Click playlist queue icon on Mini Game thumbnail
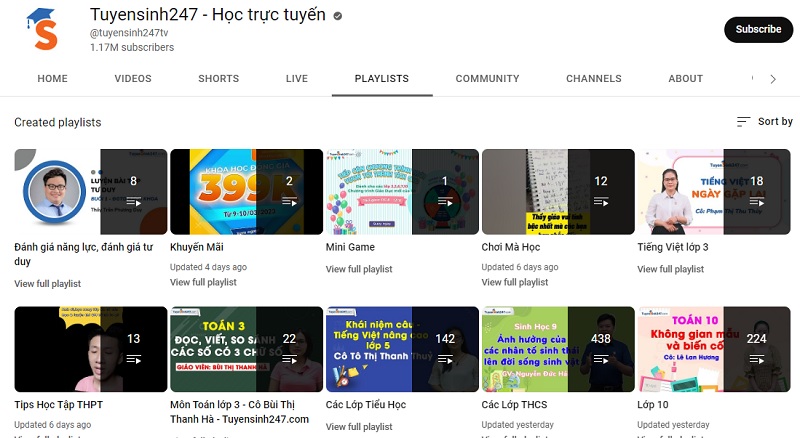The image size is (800, 438). 445,201
